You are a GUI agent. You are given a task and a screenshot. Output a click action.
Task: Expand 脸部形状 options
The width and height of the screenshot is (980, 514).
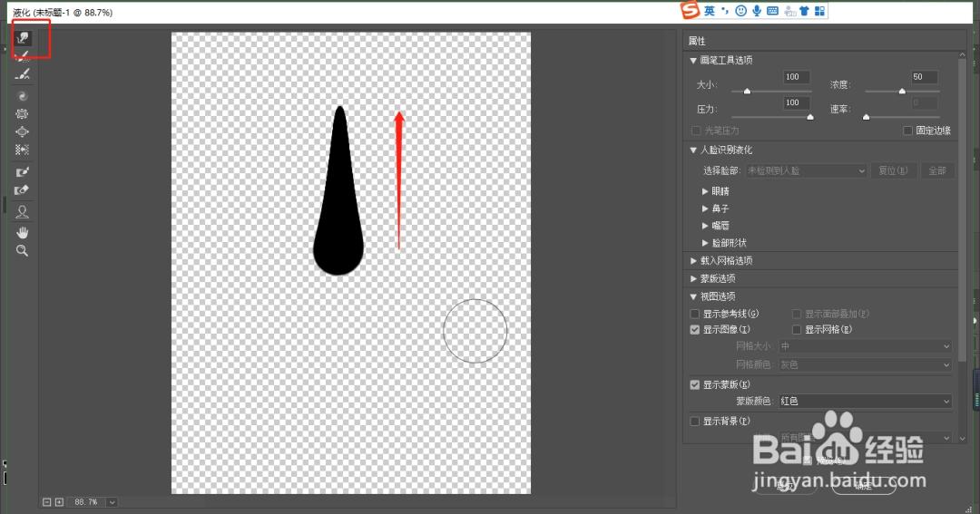click(x=705, y=243)
